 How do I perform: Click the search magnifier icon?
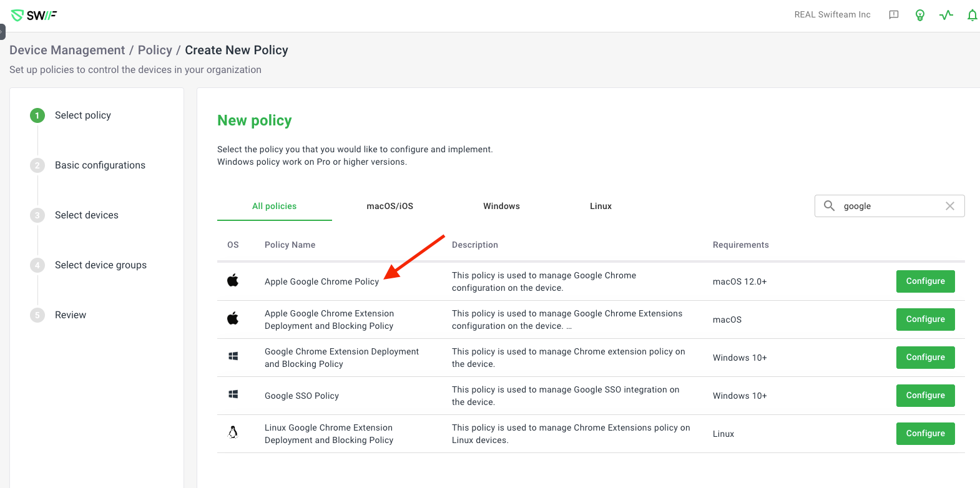point(829,206)
